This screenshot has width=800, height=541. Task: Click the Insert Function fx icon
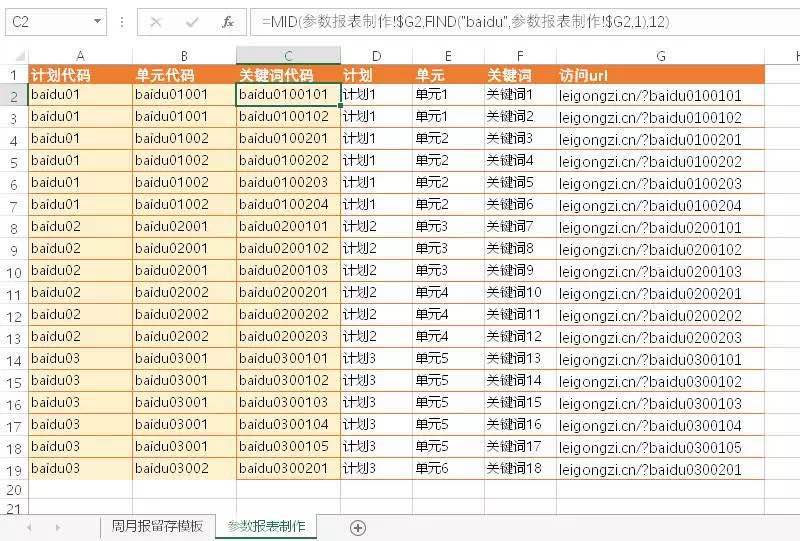pyautogui.click(x=227, y=21)
